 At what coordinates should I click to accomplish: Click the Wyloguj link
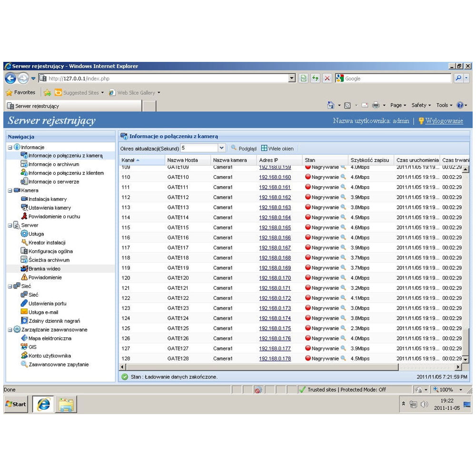444,121
